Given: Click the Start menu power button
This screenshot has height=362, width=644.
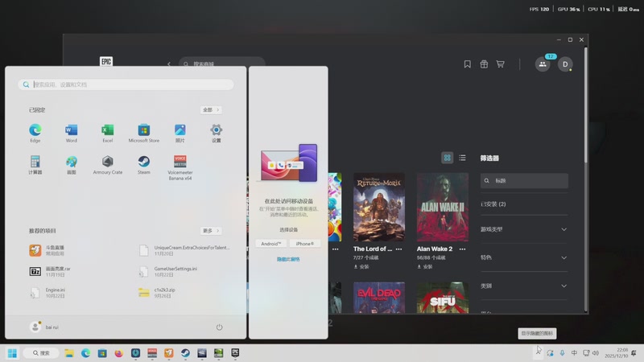Looking at the screenshot, I should click(x=219, y=327).
